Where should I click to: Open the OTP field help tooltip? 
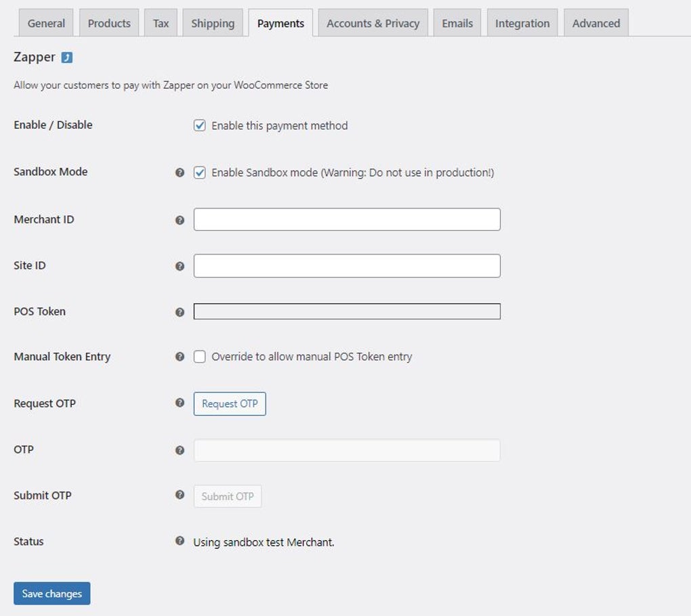point(179,449)
